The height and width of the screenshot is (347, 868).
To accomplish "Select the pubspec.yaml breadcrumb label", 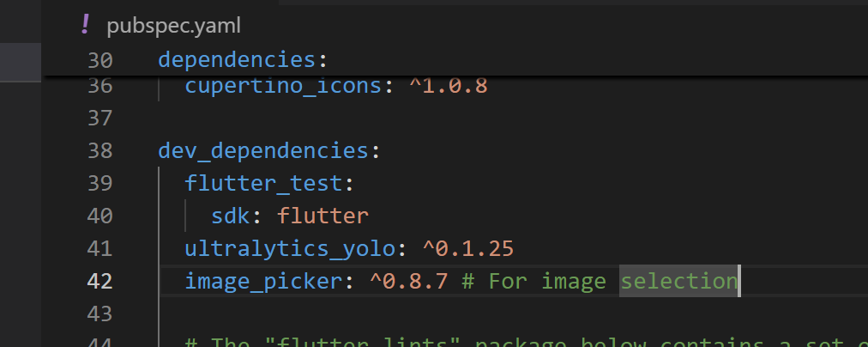I will [x=173, y=26].
